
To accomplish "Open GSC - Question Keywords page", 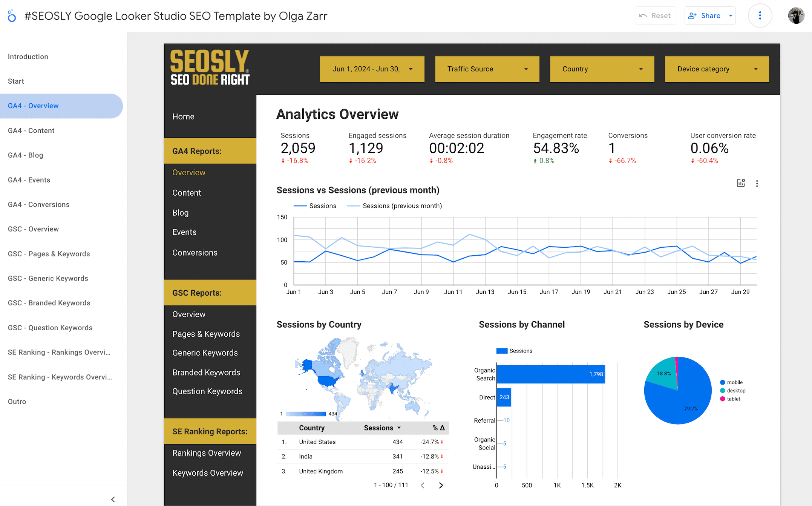I will point(50,328).
